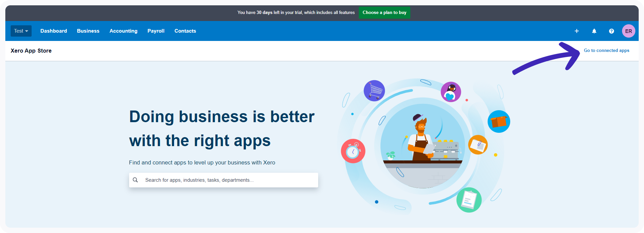The height and width of the screenshot is (233, 644).
Task: Open the ER user avatar menu
Action: pyautogui.click(x=628, y=31)
